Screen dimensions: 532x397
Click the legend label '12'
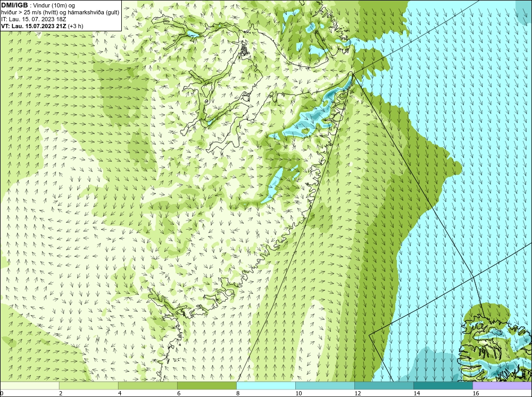[358, 393]
